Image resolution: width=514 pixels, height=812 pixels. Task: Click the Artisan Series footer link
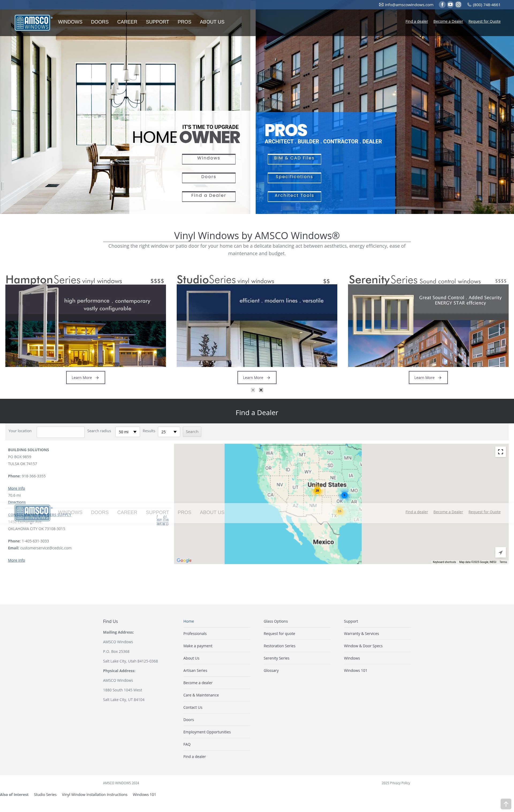point(195,670)
